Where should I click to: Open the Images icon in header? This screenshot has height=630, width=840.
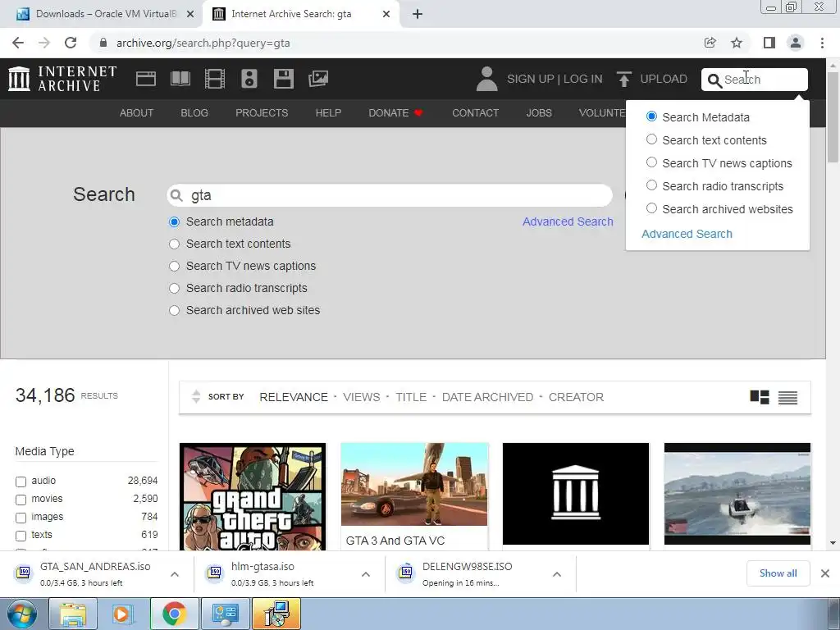pos(318,79)
